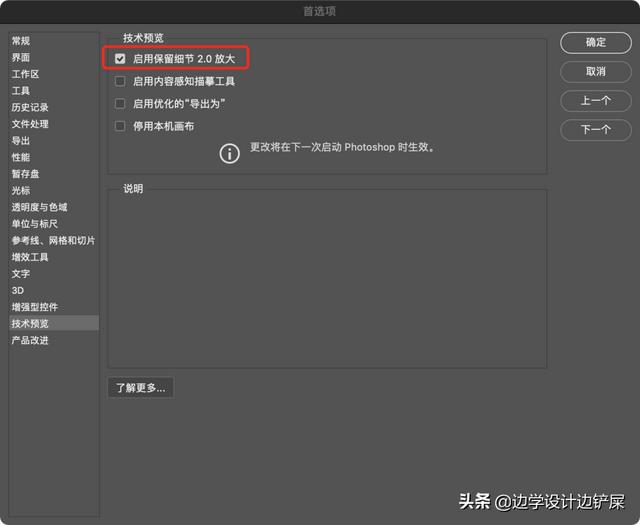The width and height of the screenshot is (640, 525).
Task: Click the 更改将在下一次启动 Photoshop 时生效 notice
Action: click(342, 147)
